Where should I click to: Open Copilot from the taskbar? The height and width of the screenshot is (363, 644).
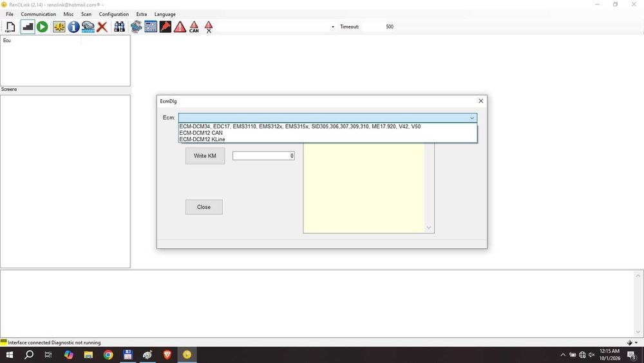pyautogui.click(x=68, y=355)
